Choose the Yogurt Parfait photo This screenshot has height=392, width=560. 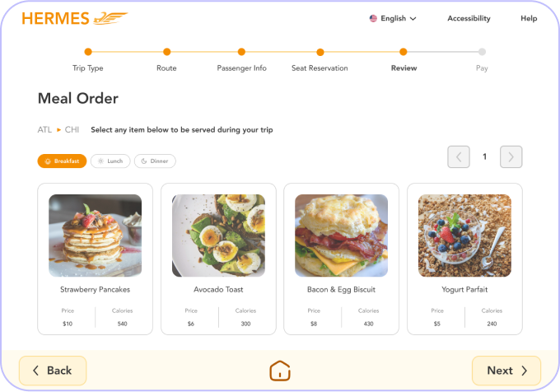[x=464, y=236]
